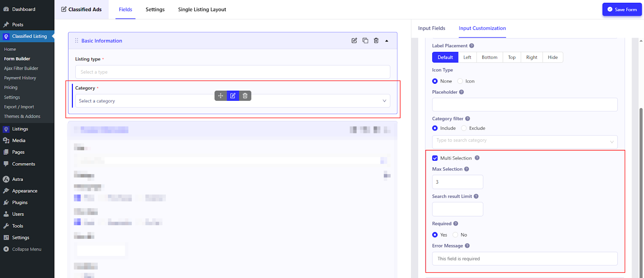Open the Pricing submenu link

point(11,87)
